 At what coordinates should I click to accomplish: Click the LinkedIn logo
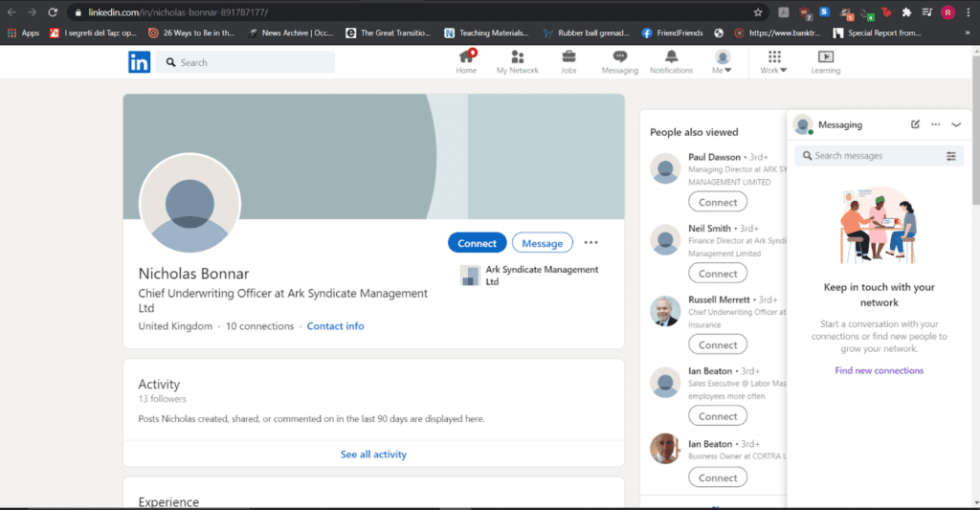coord(140,62)
